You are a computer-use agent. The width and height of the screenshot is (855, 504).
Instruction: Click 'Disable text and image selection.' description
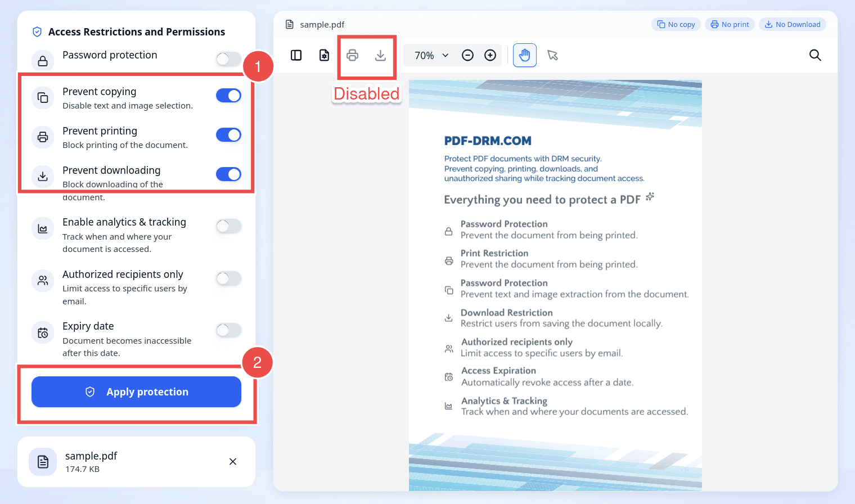pos(128,106)
